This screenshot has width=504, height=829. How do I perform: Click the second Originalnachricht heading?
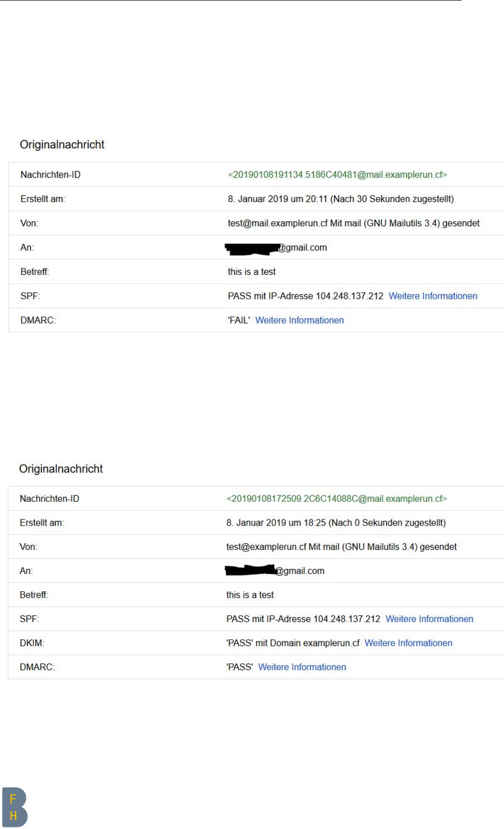point(61,469)
